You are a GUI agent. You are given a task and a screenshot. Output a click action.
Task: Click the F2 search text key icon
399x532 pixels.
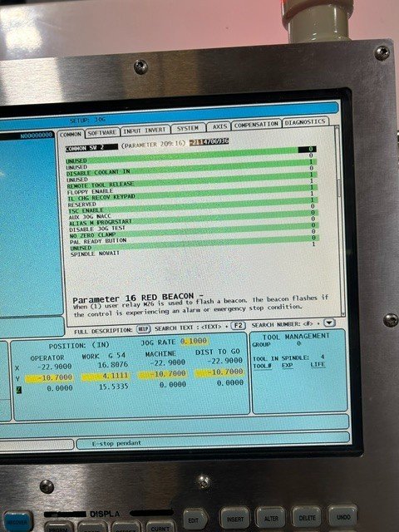coord(238,325)
